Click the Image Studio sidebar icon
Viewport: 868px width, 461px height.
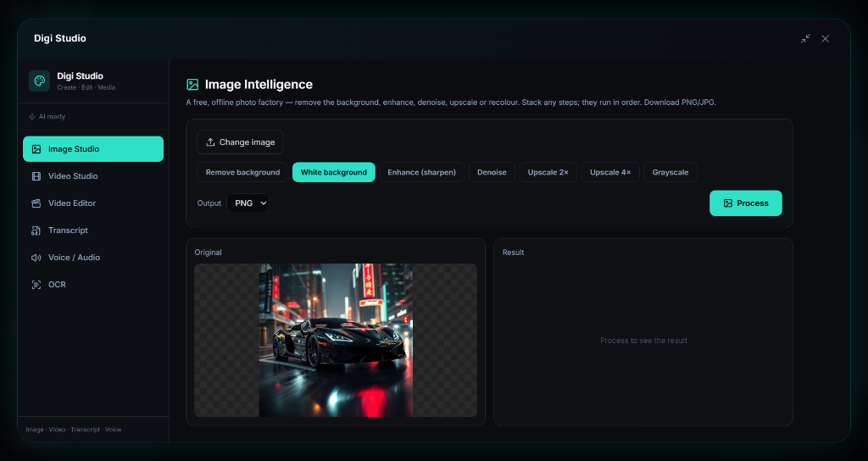(x=36, y=149)
